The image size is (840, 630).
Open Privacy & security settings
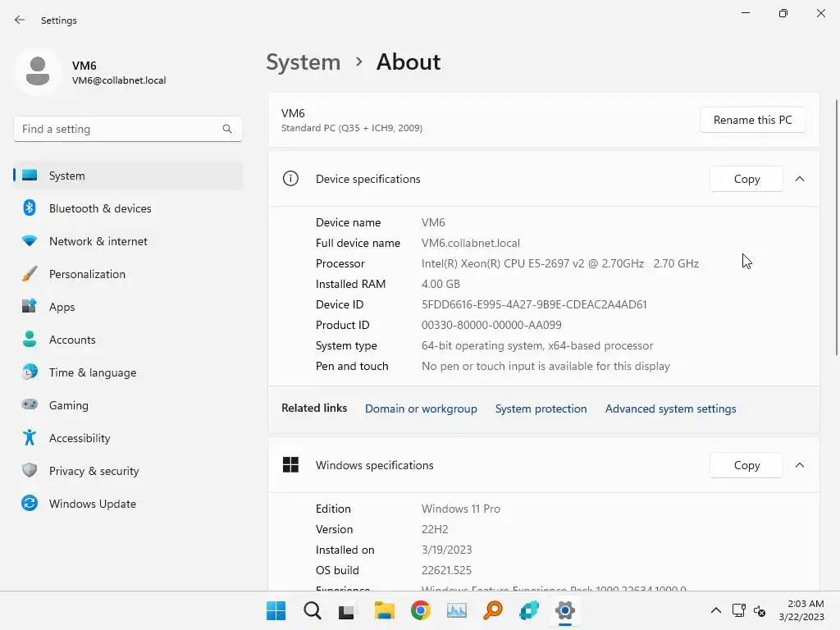coord(128,471)
